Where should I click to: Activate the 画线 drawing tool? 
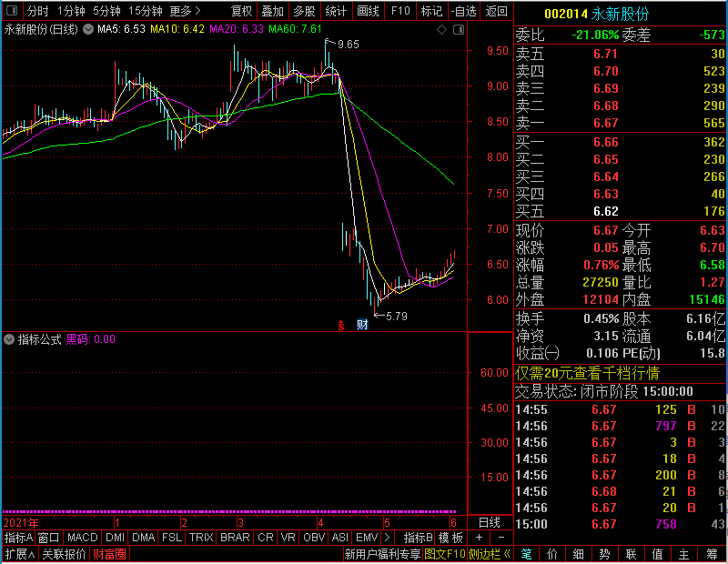click(368, 11)
